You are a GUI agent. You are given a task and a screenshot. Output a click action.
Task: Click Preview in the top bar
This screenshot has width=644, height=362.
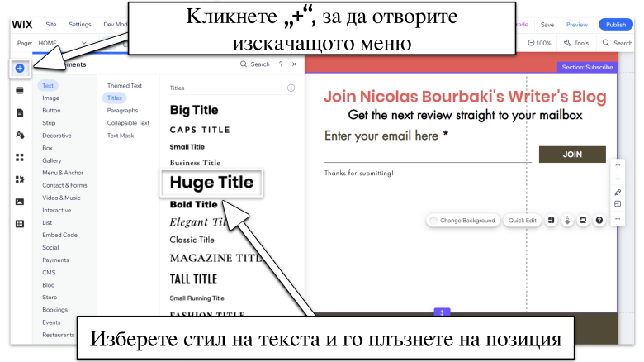pos(576,25)
